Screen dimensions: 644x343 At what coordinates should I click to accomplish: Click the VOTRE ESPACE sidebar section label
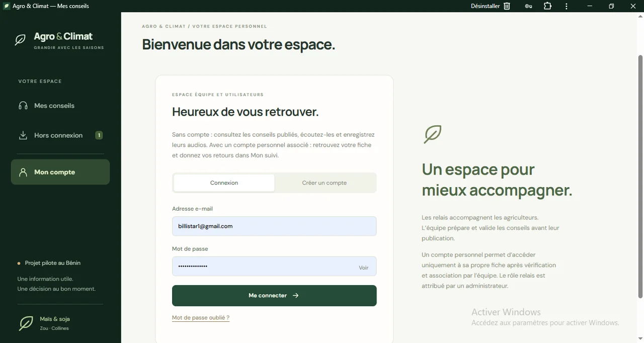40,81
